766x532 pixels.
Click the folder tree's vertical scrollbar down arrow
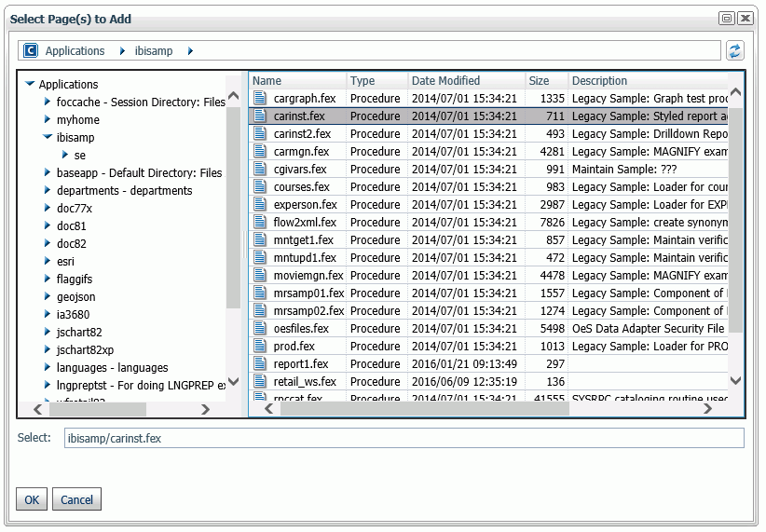coord(234,381)
